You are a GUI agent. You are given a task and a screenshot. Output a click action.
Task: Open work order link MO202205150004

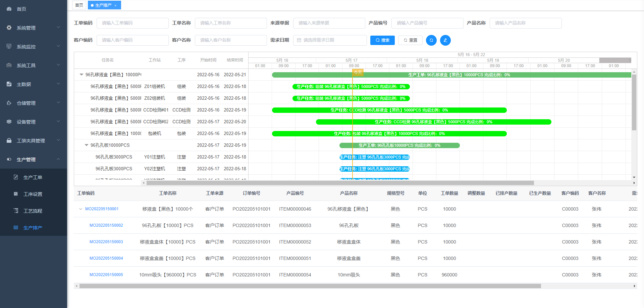[106, 258]
